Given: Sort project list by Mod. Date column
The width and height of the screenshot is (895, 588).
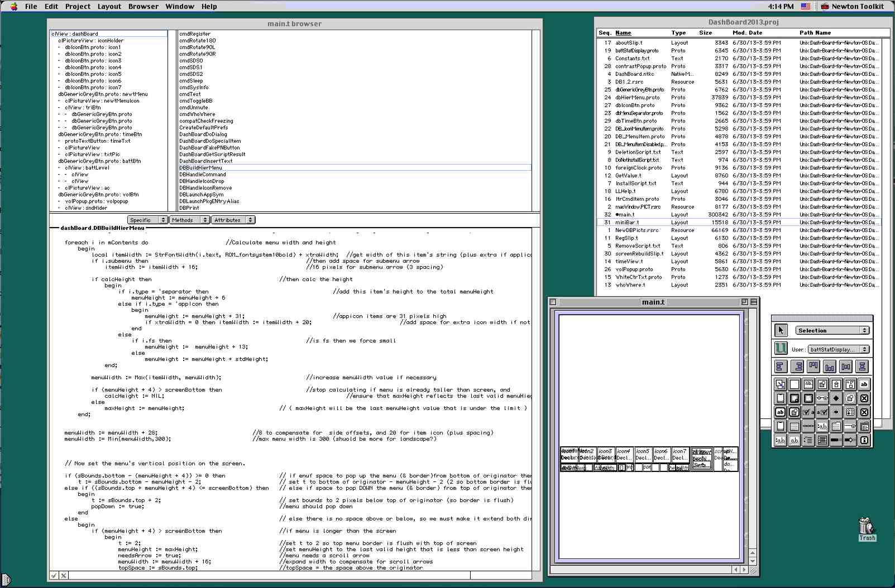Looking at the screenshot, I should [747, 33].
